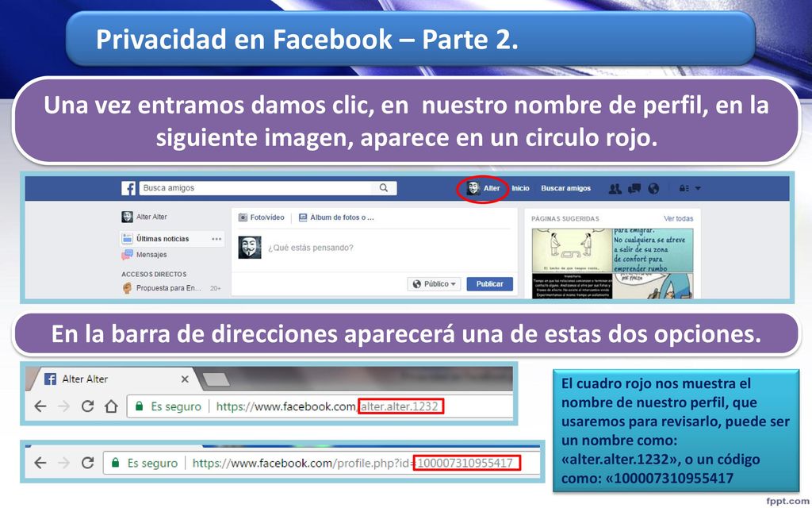Click the facebook.com/alter.alter.1232 URL
The image size is (812, 508).
click(329, 406)
